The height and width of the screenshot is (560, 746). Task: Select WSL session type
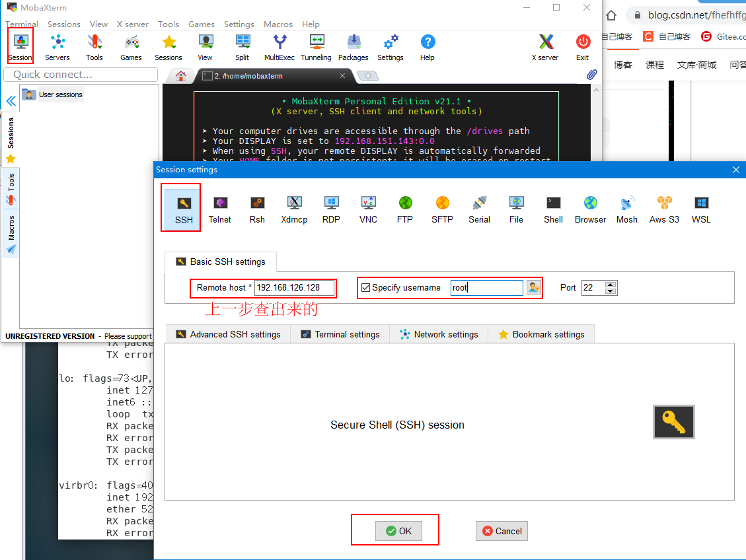pos(701,209)
